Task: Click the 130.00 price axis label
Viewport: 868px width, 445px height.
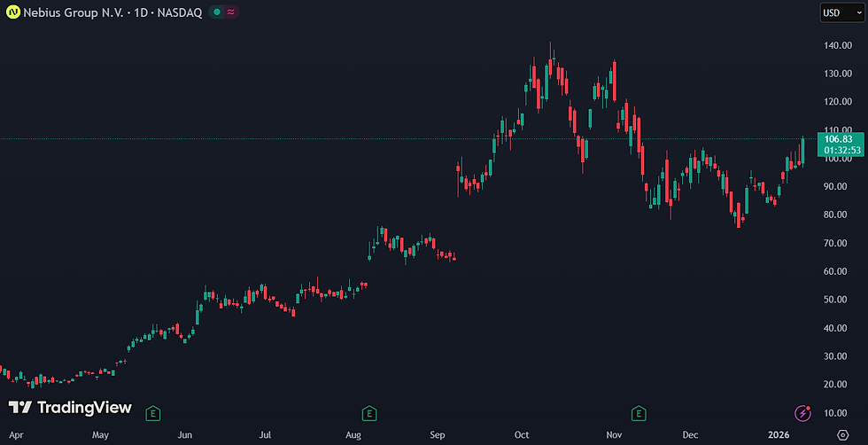Action: (837, 74)
